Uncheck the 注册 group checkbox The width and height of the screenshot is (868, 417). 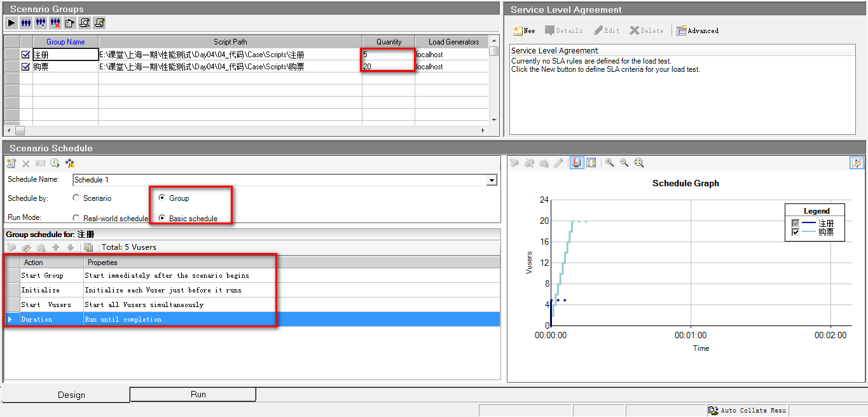point(25,55)
